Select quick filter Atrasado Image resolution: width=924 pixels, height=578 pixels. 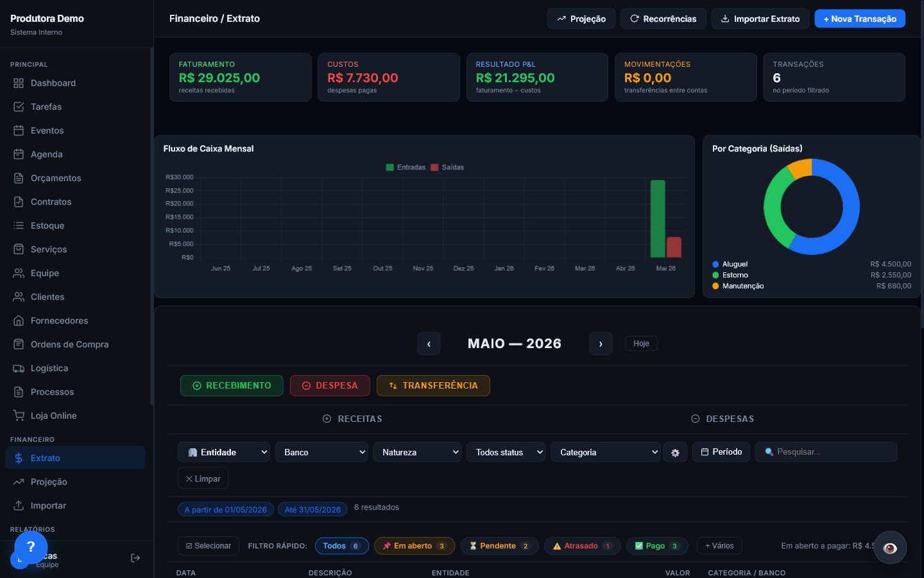[x=582, y=546]
